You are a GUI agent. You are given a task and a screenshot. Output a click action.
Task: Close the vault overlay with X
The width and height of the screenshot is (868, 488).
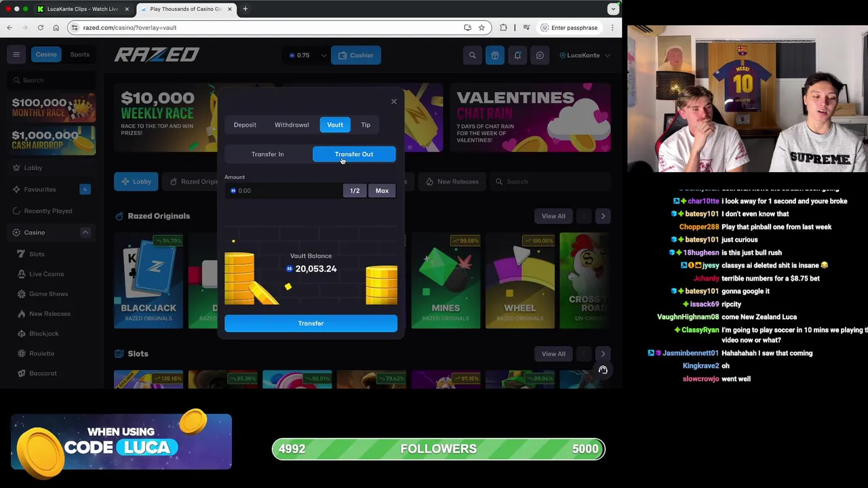[394, 102]
